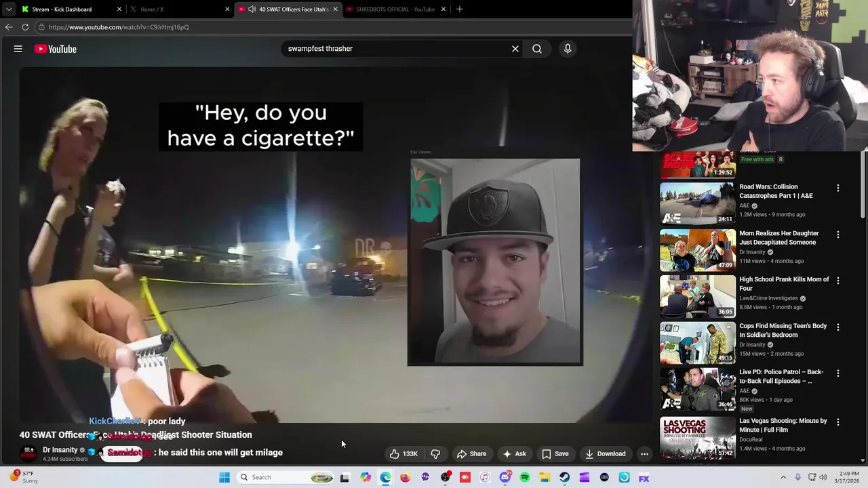Open options menu for High School Prank video

pos(837,281)
